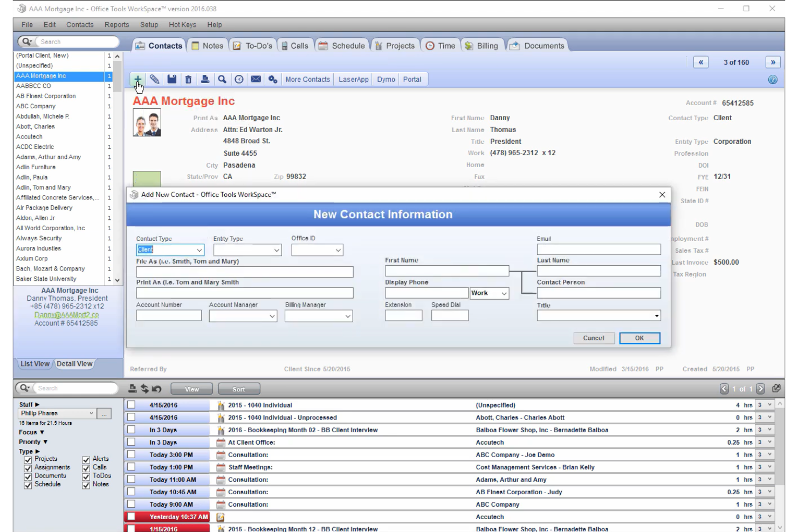Open the Office ID dropdown in dialog
Image resolution: width=798 pixels, height=532 pixels.
pyautogui.click(x=338, y=250)
